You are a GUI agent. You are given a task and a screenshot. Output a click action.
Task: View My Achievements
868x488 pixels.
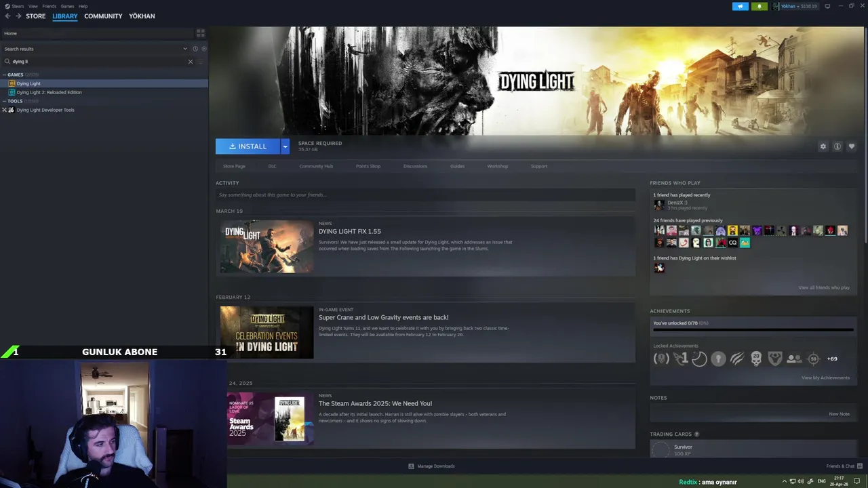pyautogui.click(x=825, y=378)
